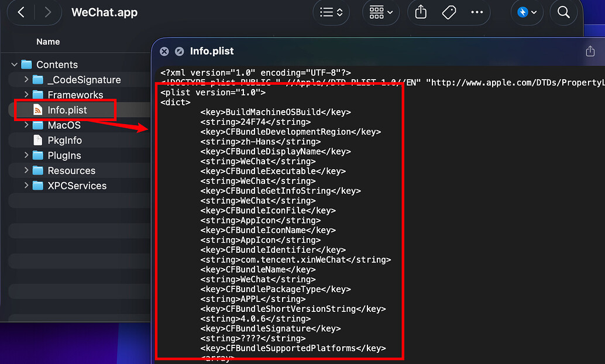Viewport: 605px width, 364px height.
Task: Expand the XPCServices folder
Action: pos(26,186)
